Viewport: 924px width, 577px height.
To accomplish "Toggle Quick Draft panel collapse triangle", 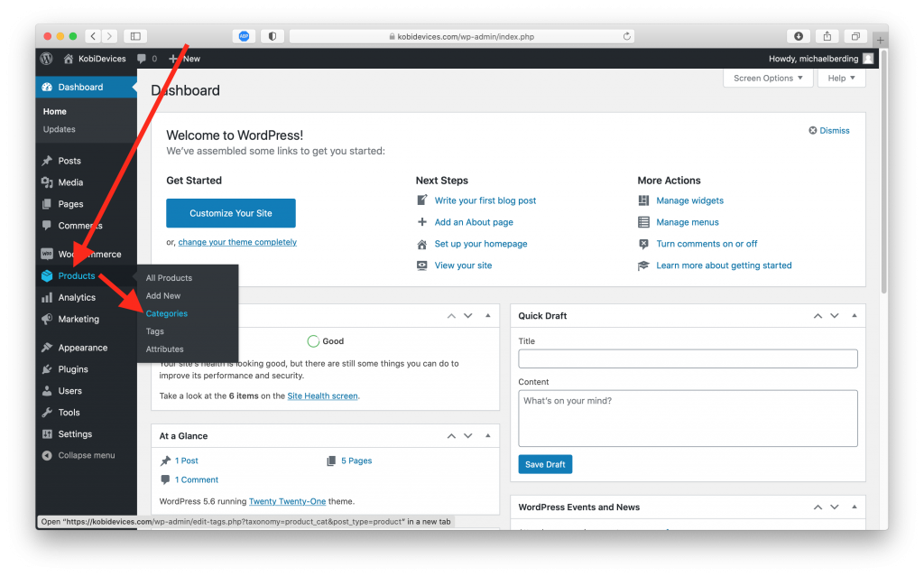I will pyautogui.click(x=854, y=316).
